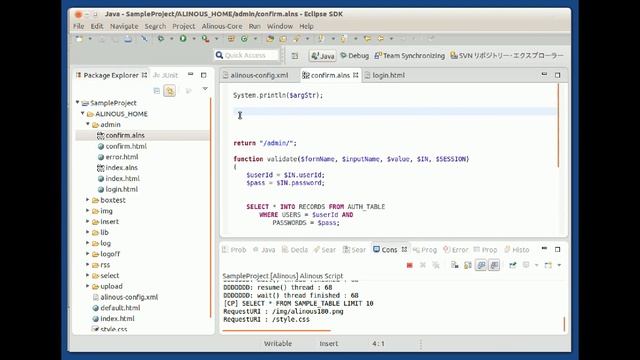Click Remove Launch icon in console
Viewport: 640px width, 360px height.
tap(423, 265)
